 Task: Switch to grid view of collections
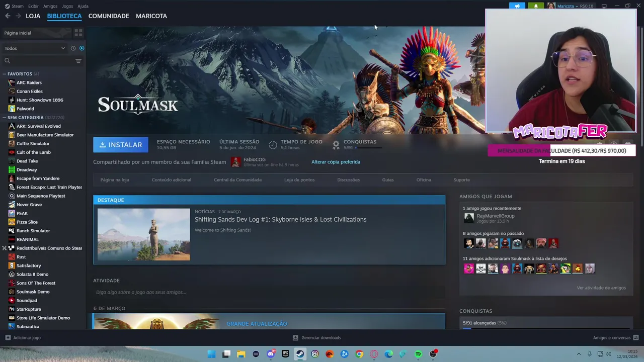(x=78, y=33)
